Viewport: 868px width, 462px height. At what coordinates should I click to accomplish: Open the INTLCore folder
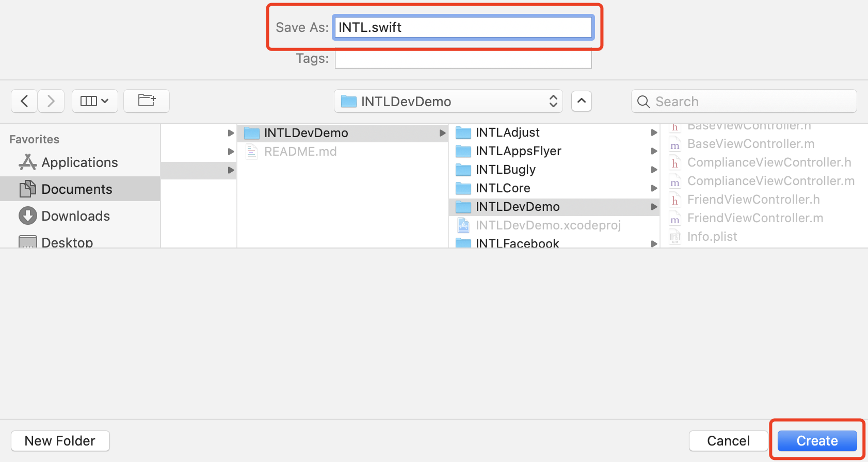coord(554,188)
